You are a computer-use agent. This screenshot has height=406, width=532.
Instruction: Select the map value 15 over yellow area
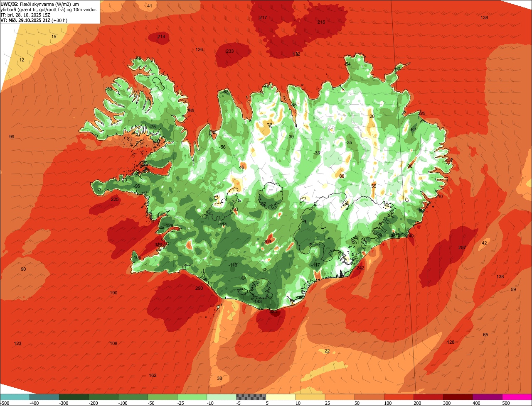coord(54,37)
